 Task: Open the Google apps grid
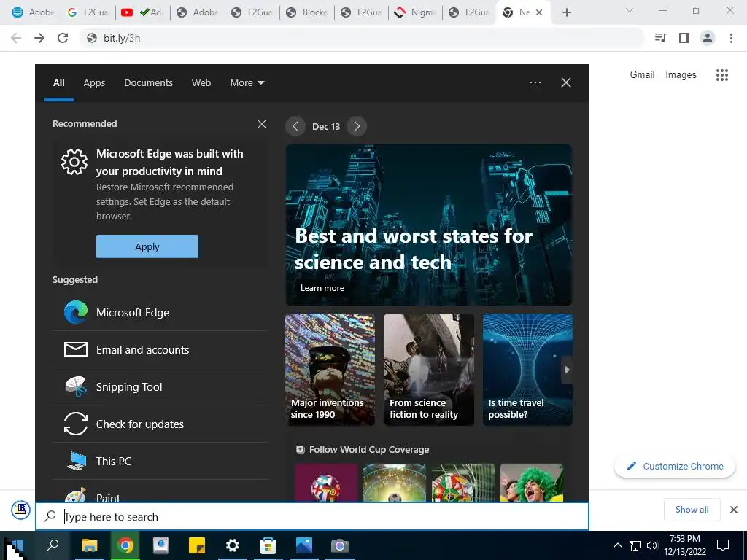[722, 75]
